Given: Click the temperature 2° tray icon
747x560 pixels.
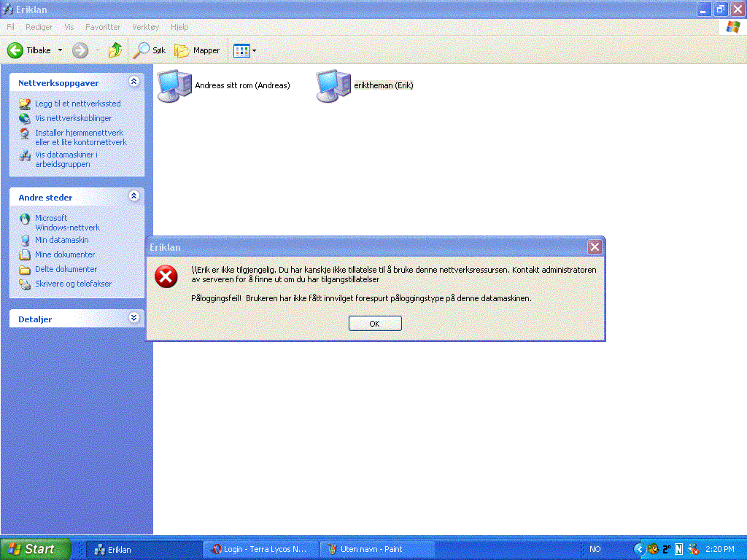Looking at the screenshot, I should tap(667, 549).
